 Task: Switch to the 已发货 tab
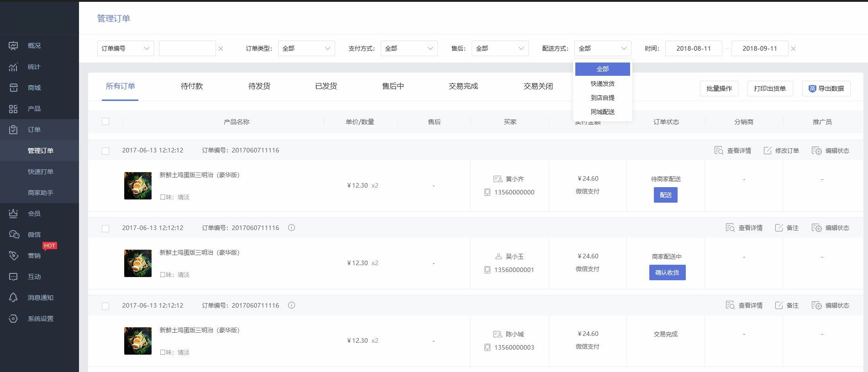click(x=326, y=86)
